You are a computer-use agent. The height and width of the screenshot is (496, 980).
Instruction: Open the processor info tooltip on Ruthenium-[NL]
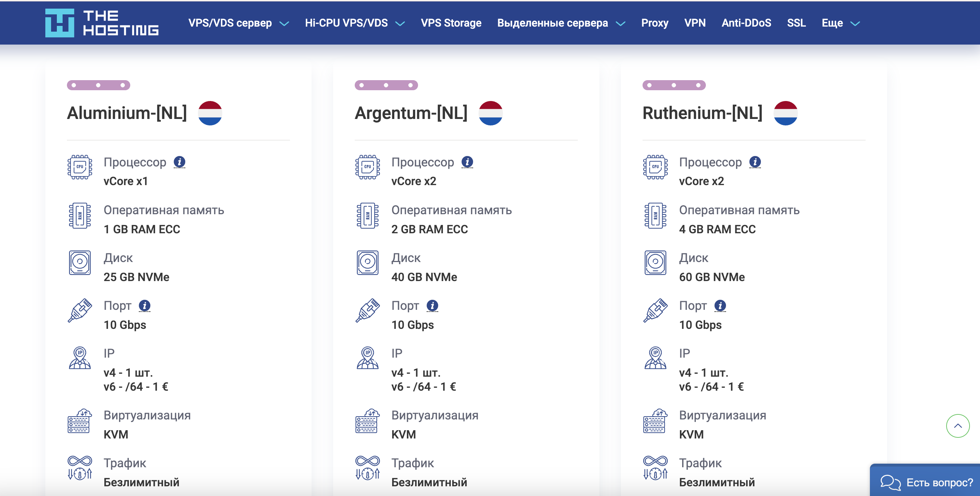pos(754,162)
